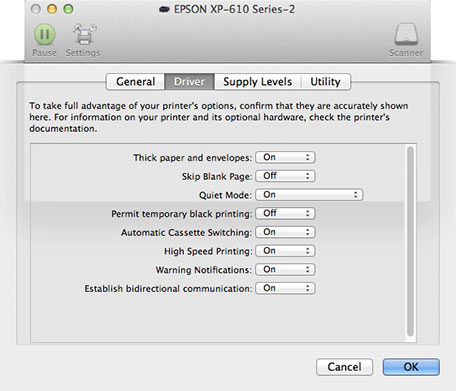Open the Supply Levels tab
Screen dimensions: 456x391
tap(258, 82)
